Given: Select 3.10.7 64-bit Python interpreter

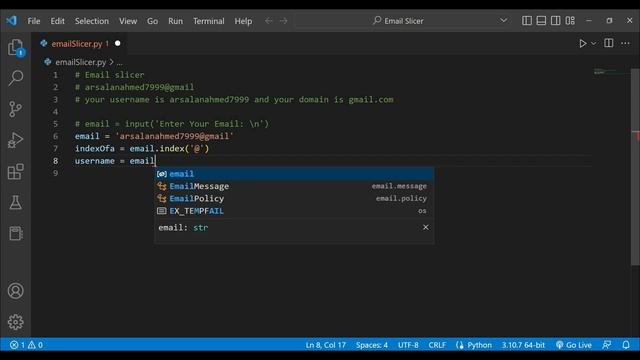Looking at the screenshot, I should coord(523,345).
